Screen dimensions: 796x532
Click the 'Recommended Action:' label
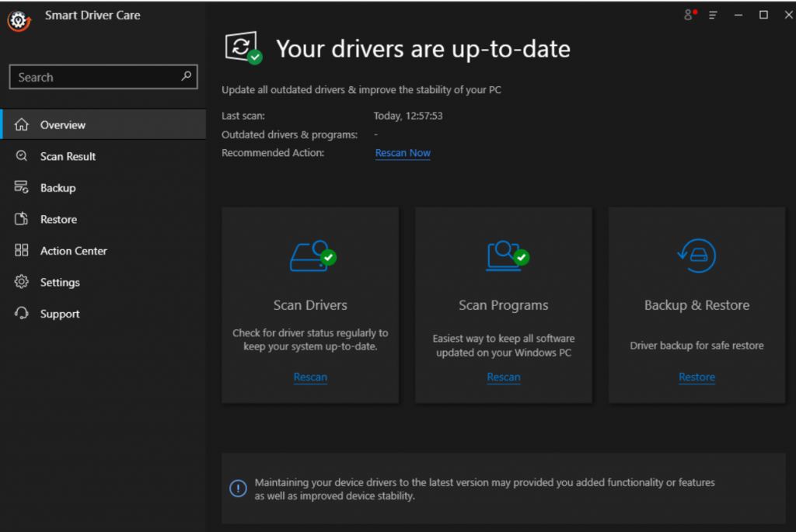point(273,153)
